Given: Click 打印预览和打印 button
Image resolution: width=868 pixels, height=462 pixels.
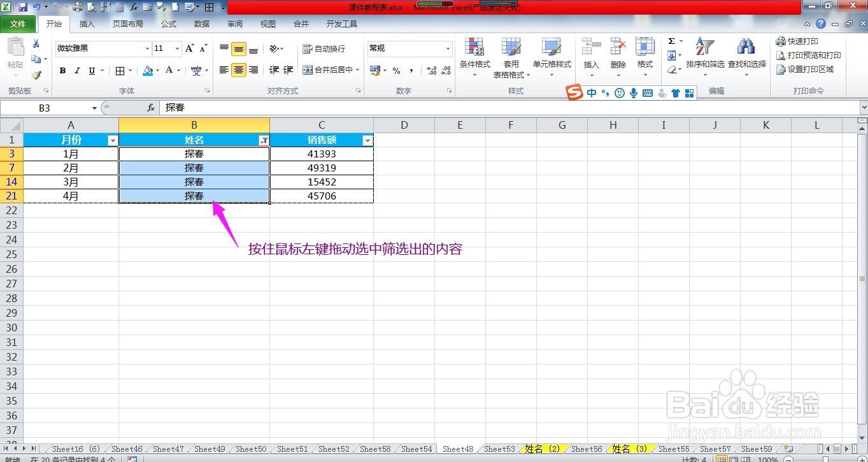Looking at the screenshot, I should (x=808, y=55).
